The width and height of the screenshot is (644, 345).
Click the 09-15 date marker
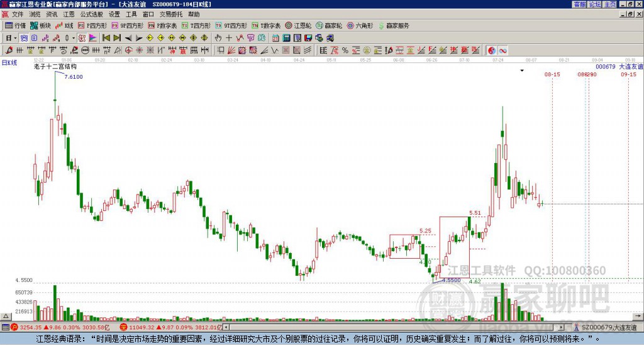(628, 74)
